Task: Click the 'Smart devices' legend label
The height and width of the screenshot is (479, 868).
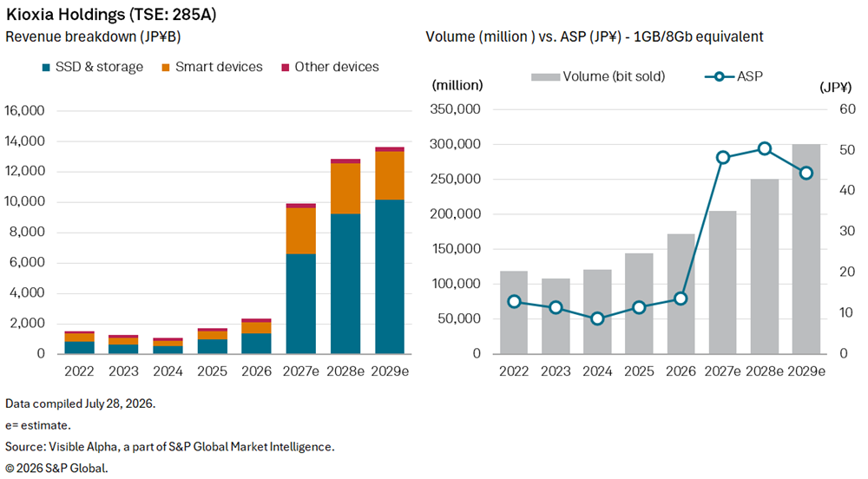Action: [x=219, y=67]
